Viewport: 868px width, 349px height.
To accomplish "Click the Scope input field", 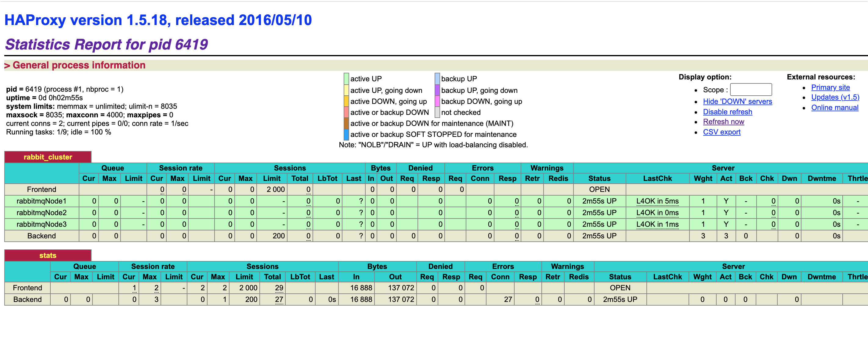I will (751, 90).
